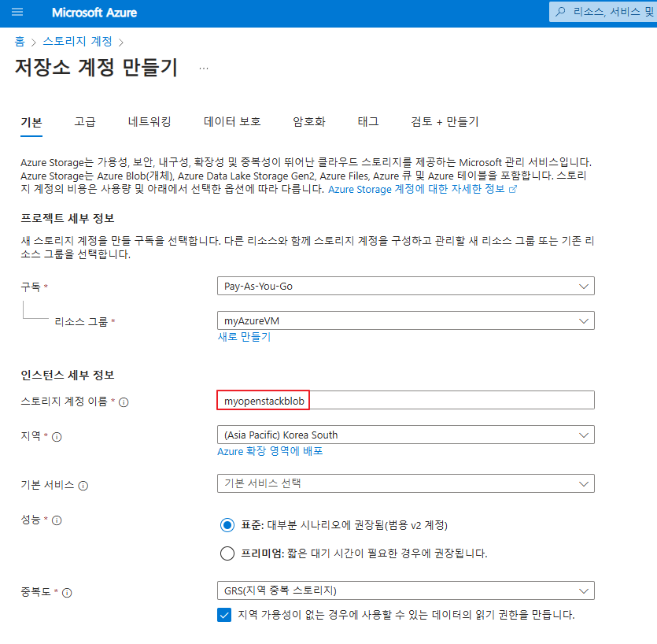
Task: Click 새로 만들기 link under resource group
Action: point(244,337)
